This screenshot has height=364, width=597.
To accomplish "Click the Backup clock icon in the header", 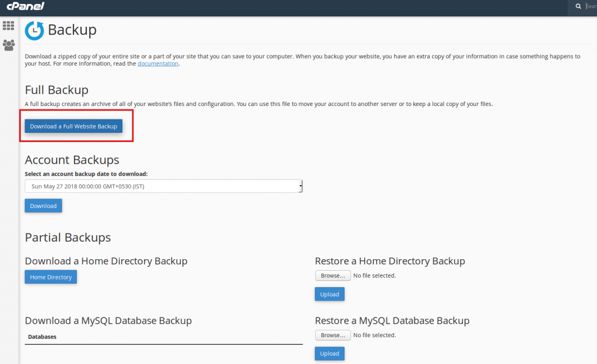I will [33, 30].
